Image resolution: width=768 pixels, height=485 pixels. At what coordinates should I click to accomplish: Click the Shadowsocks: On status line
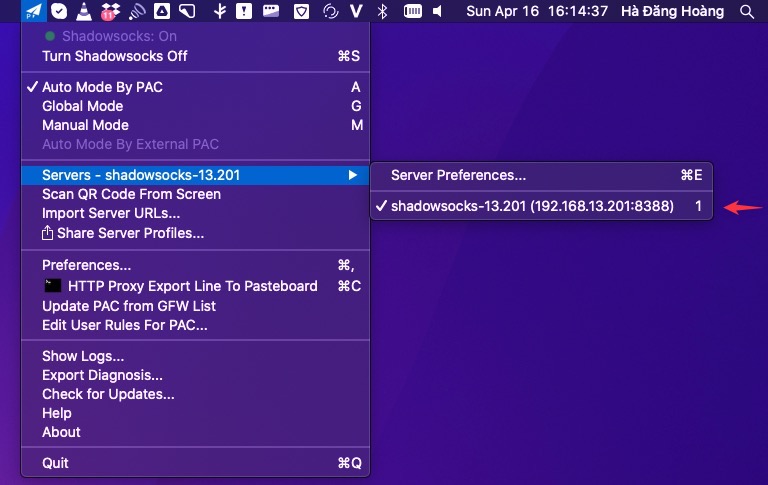[195, 36]
